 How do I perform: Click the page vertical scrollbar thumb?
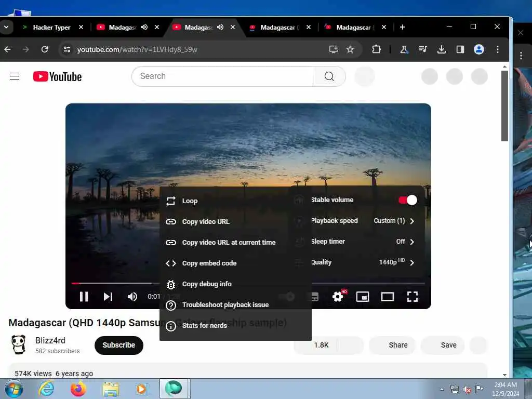click(x=504, y=105)
